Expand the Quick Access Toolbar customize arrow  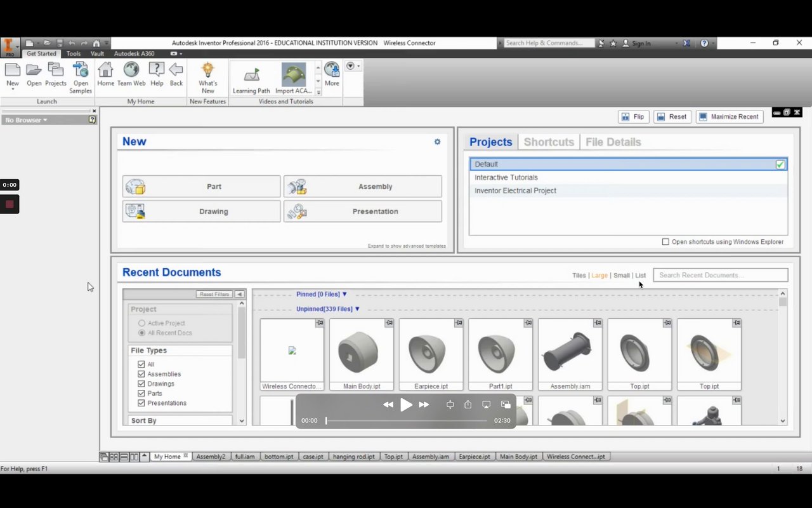(107, 43)
